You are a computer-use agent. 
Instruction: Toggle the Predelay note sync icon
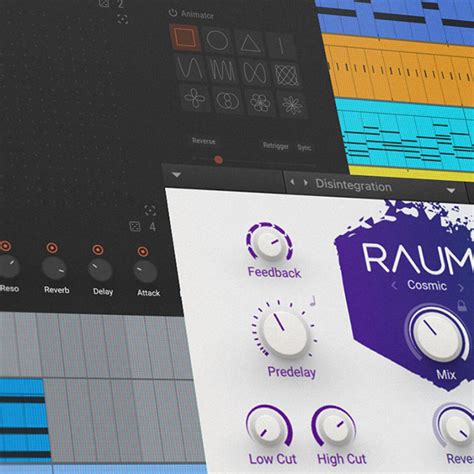pos(313,300)
